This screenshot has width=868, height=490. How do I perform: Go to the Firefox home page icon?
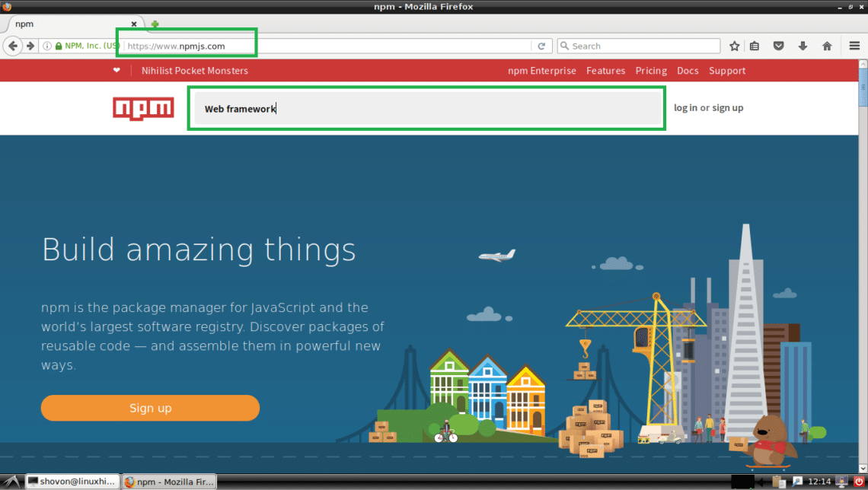click(827, 46)
